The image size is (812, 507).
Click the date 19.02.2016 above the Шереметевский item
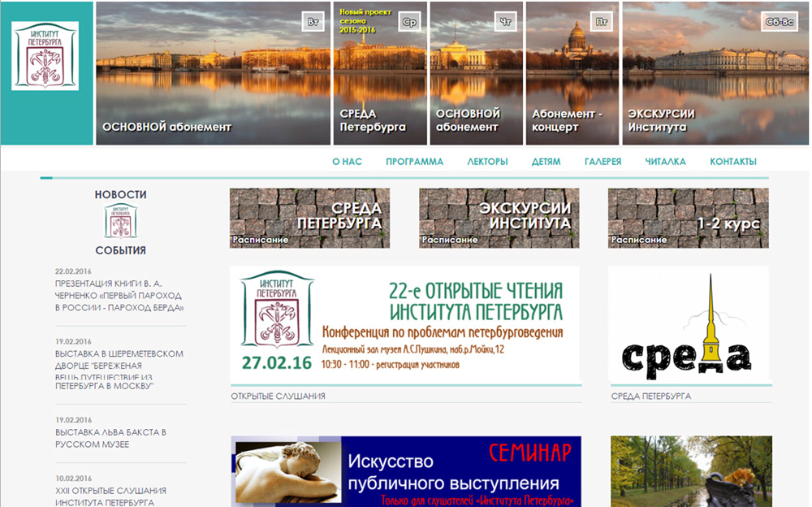coord(73,341)
